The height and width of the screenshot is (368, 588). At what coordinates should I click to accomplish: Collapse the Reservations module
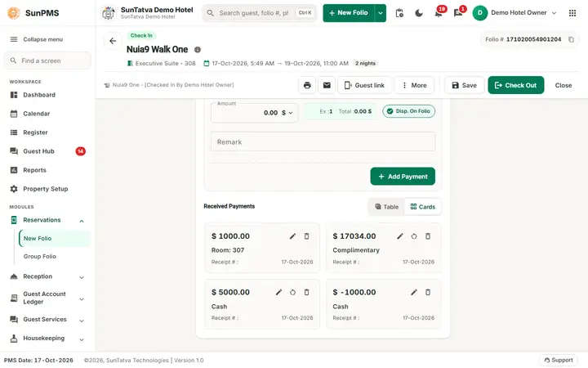tap(82, 221)
